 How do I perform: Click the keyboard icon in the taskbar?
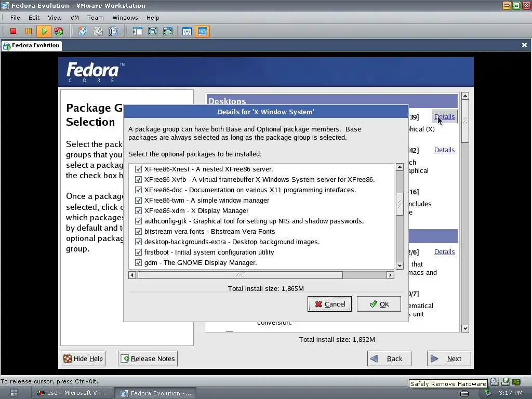coord(464,393)
